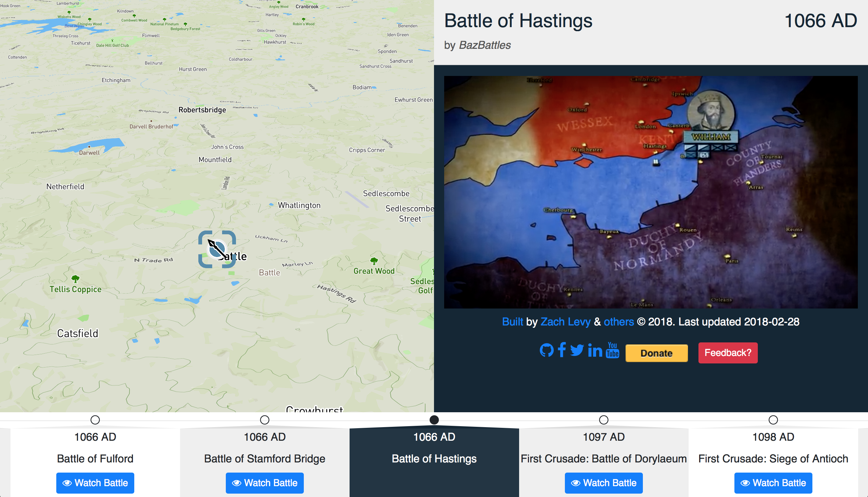Select the 1097 AD timeline node

(x=604, y=420)
